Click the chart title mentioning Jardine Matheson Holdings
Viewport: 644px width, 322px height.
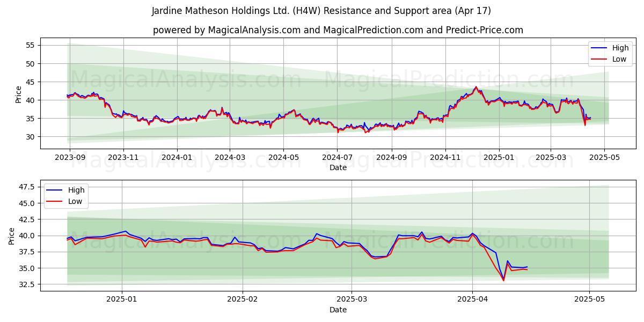(x=321, y=11)
